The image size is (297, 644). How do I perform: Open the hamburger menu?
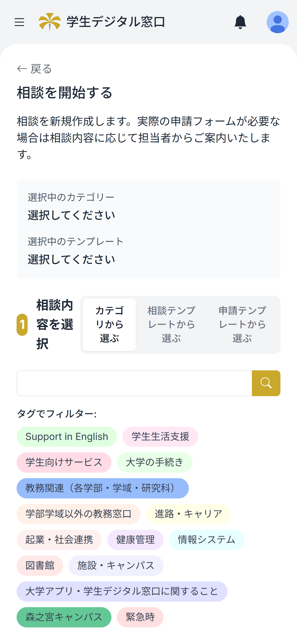click(x=19, y=22)
